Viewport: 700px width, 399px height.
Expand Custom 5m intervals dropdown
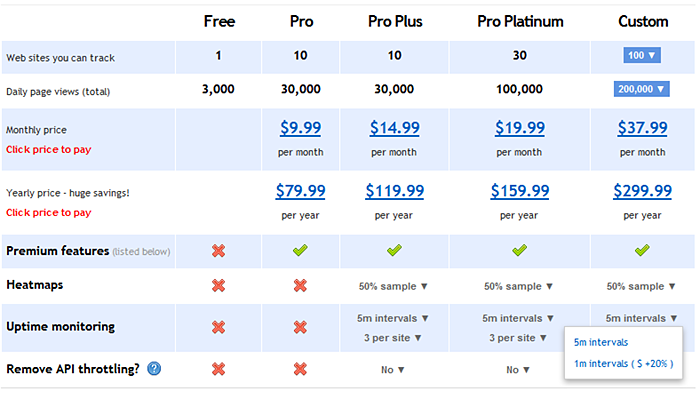[642, 318]
